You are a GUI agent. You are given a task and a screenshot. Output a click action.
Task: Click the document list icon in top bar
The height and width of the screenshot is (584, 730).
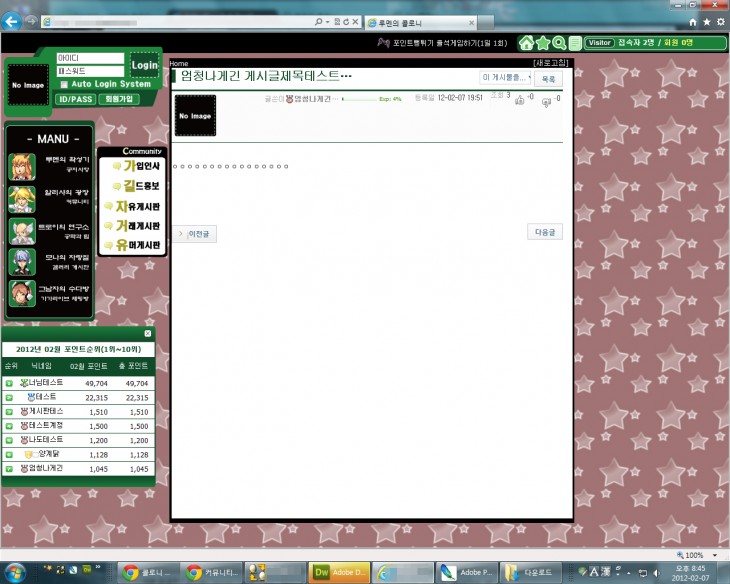tap(575, 43)
